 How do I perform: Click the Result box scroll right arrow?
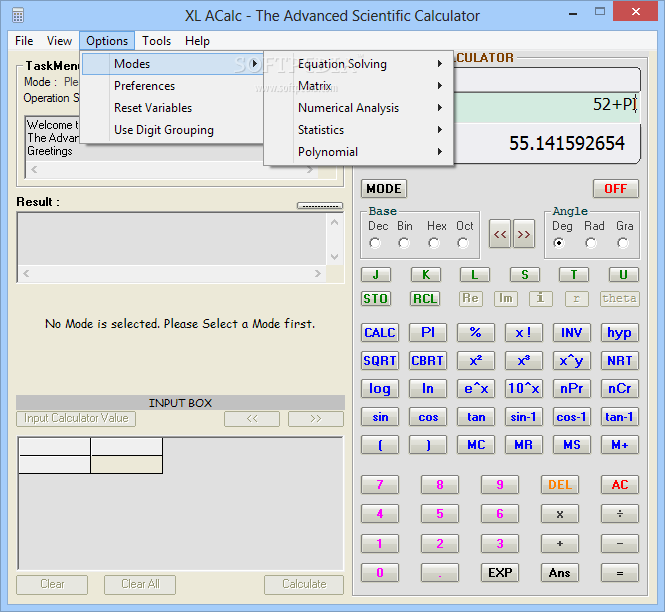click(x=318, y=274)
